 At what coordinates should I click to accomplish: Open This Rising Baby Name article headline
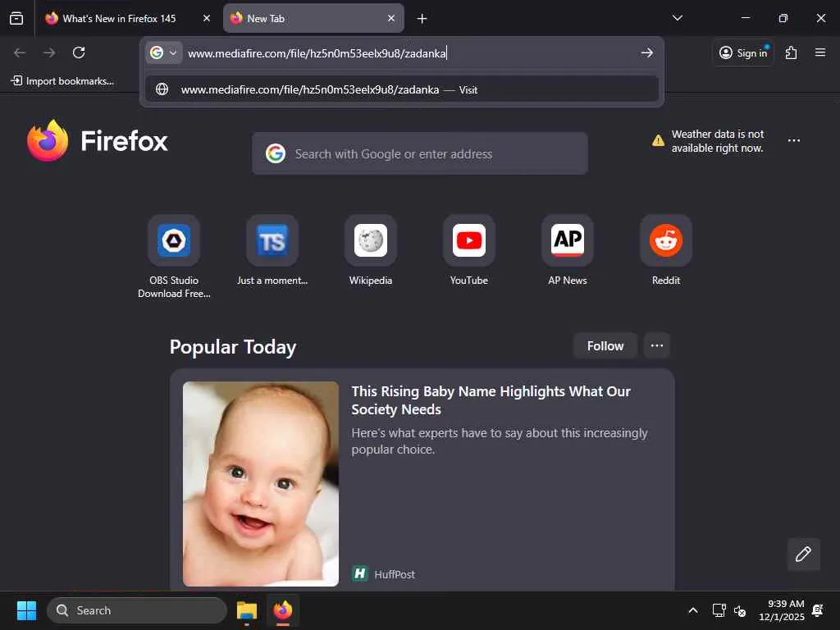point(491,400)
